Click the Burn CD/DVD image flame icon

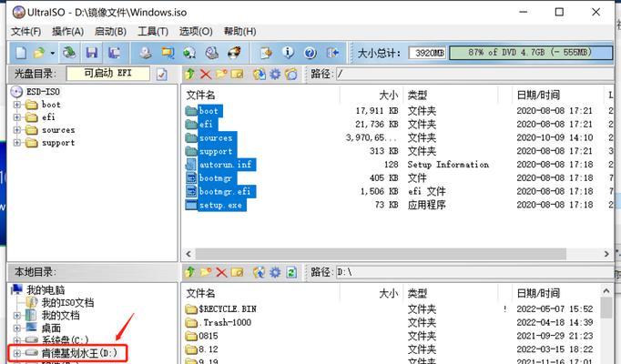coord(234,53)
